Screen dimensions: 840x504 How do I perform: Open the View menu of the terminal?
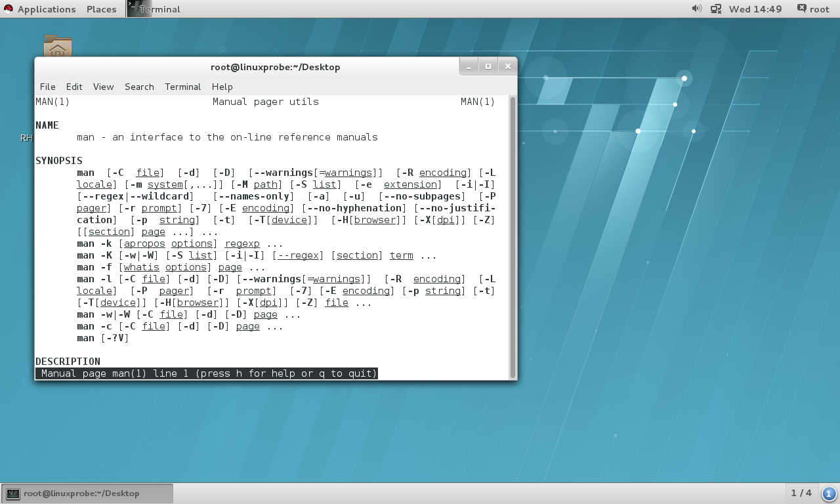(x=103, y=87)
